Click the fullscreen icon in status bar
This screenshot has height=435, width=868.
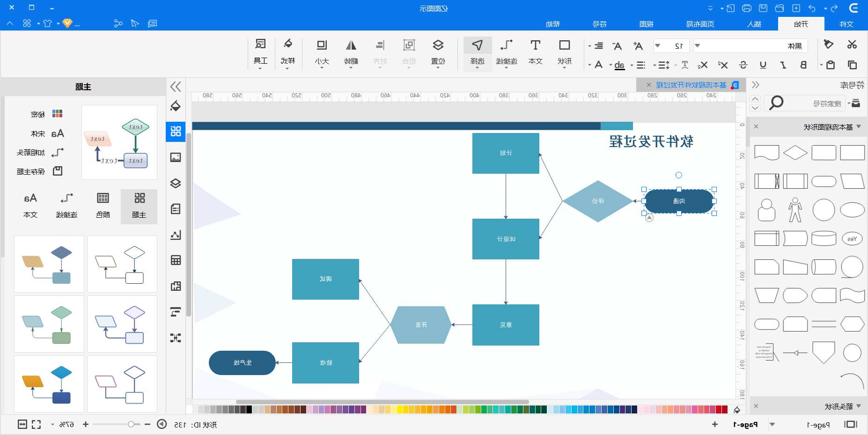(36, 424)
